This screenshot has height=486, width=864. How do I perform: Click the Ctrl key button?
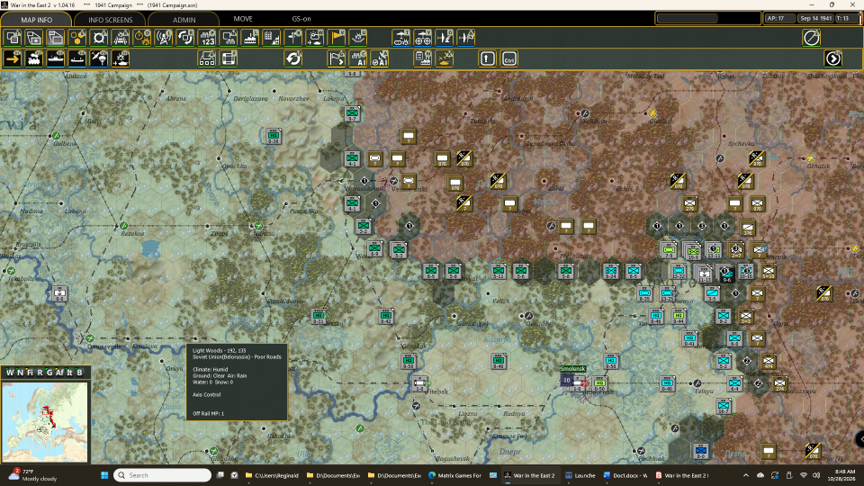coord(509,58)
